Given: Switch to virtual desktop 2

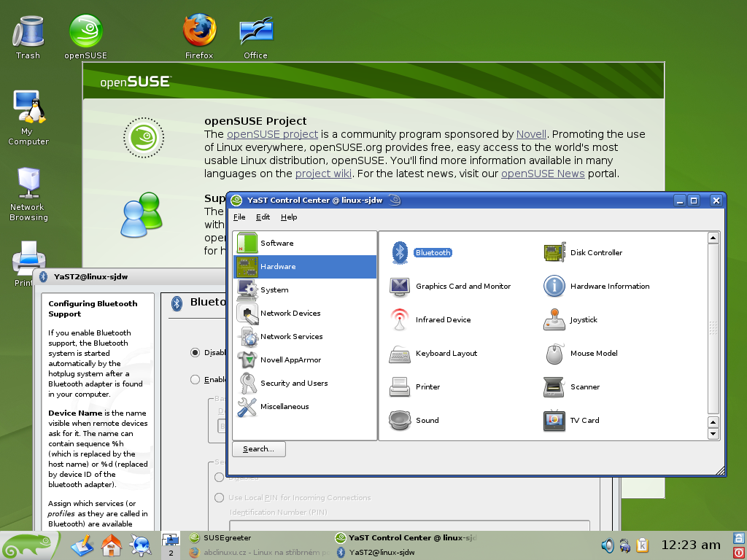Looking at the screenshot, I should (x=171, y=553).
